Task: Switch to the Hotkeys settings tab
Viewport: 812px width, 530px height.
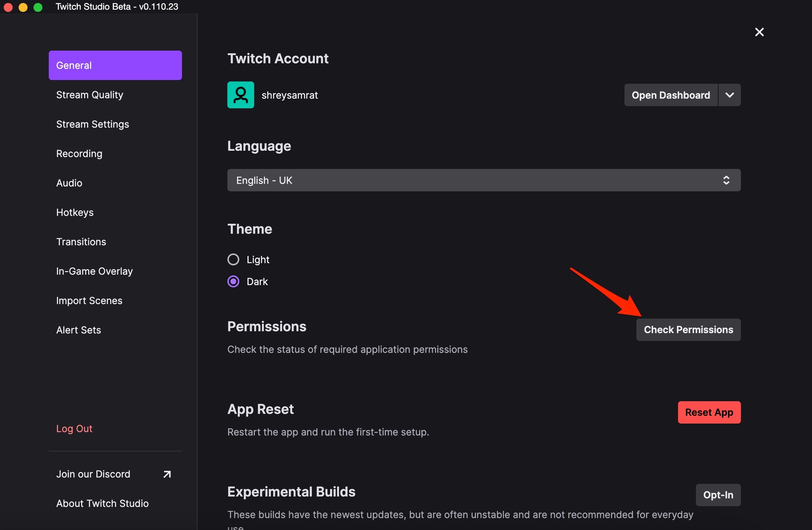Action: click(x=75, y=213)
